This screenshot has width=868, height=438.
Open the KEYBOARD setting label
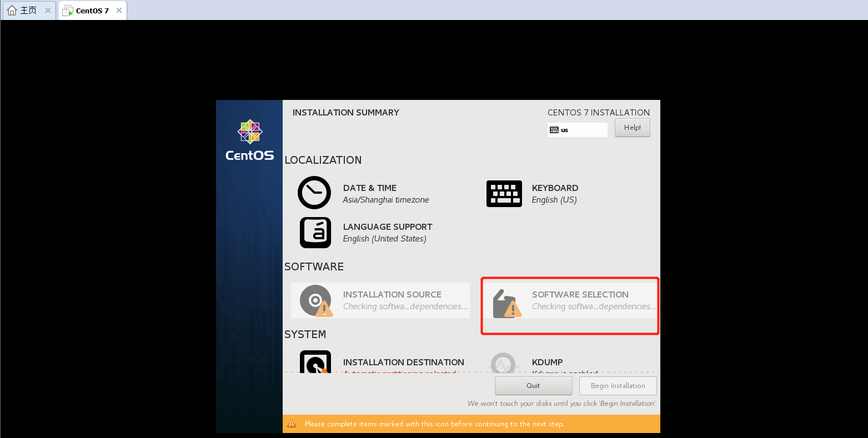(555, 188)
